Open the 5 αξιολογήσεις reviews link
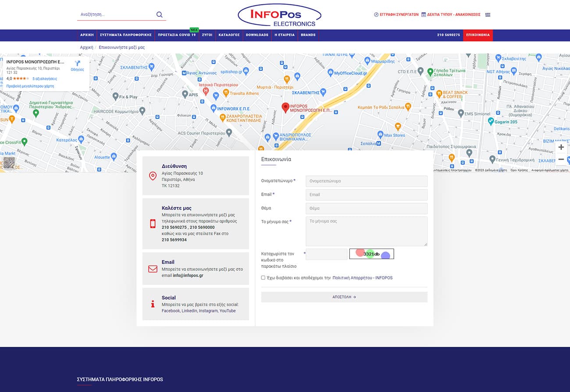570x392 pixels. [x=45, y=78]
